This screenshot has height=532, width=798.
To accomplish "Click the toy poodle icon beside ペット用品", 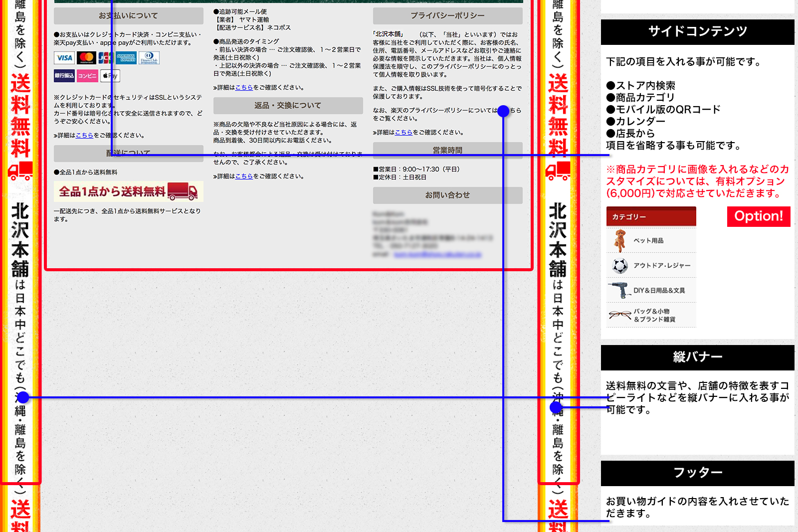I will click(x=620, y=240).
